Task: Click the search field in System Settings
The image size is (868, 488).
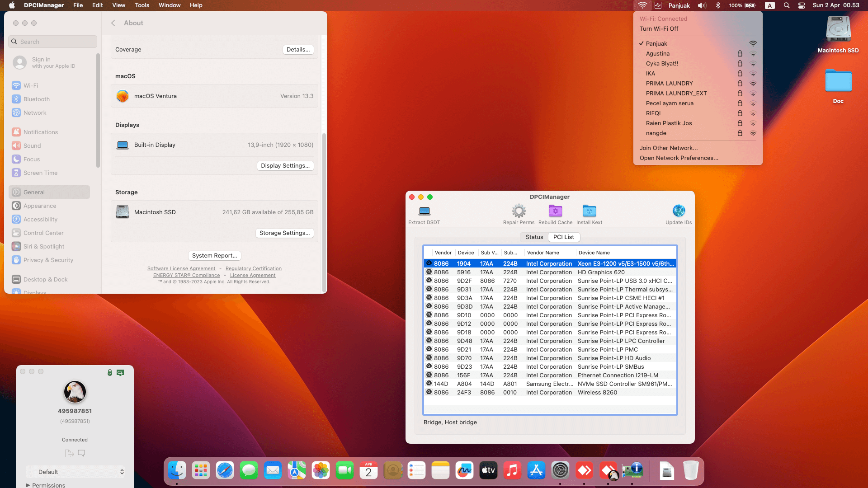Action: tap(52, 41)
